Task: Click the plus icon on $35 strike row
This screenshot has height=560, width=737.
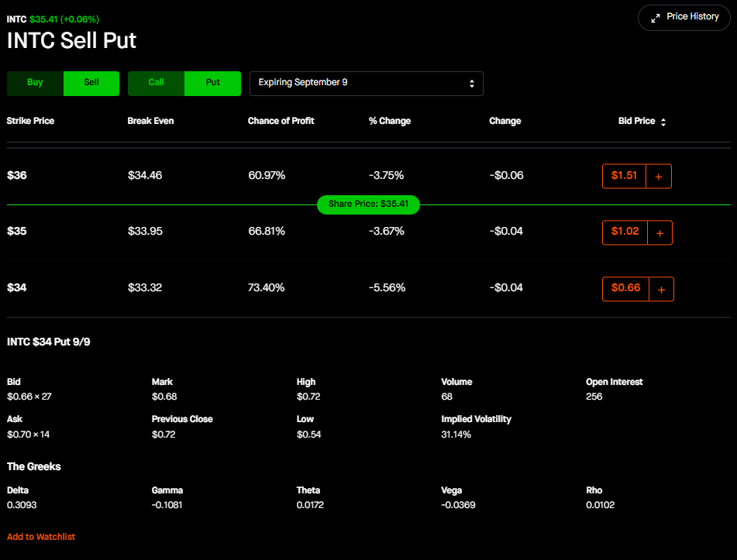Action: [x=660, y=232]
